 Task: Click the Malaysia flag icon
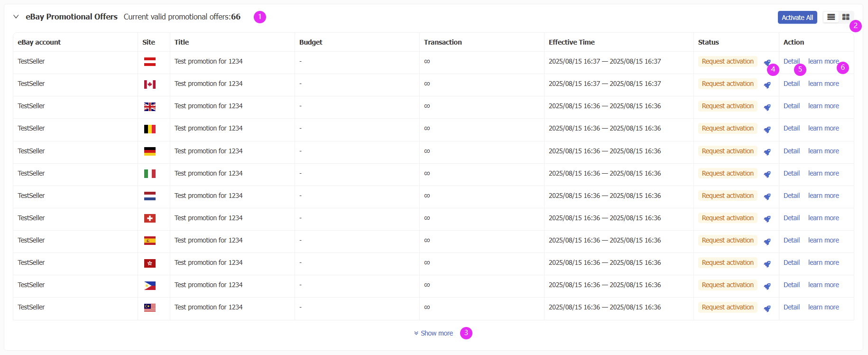click(x=150, y=308)
